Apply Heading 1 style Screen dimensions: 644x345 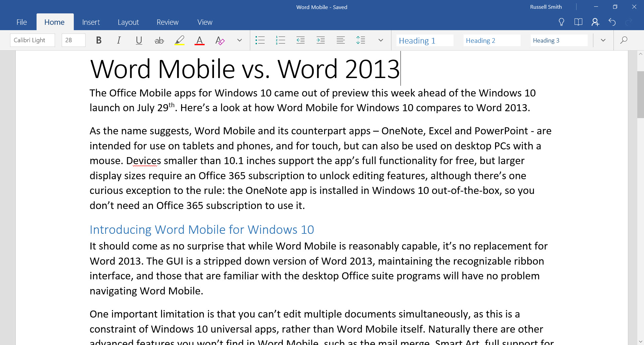[425, 41]
